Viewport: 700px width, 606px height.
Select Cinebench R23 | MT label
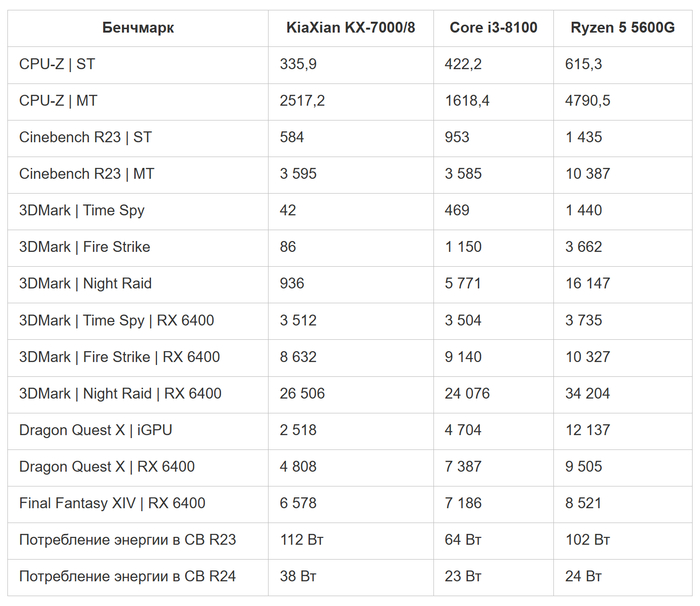point(87,174)
